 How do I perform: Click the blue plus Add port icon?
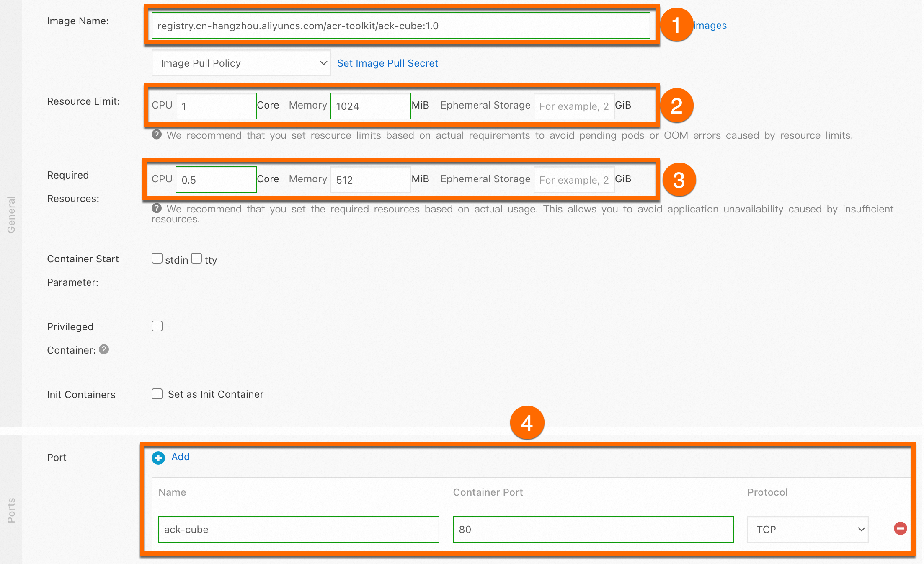tap(158, 458)
